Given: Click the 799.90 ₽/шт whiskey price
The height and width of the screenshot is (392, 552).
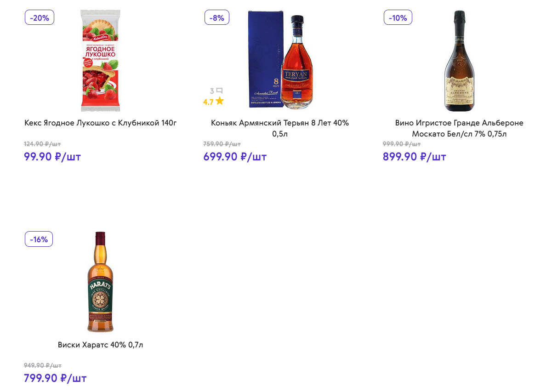Looking at the screenshot, I should point(55,378).
